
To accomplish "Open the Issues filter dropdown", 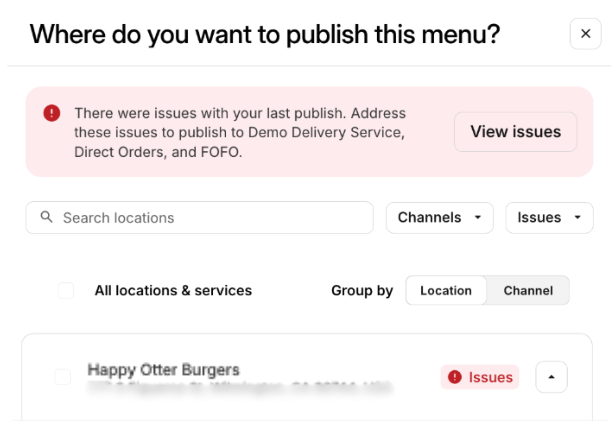I will [x=549, y=218].
